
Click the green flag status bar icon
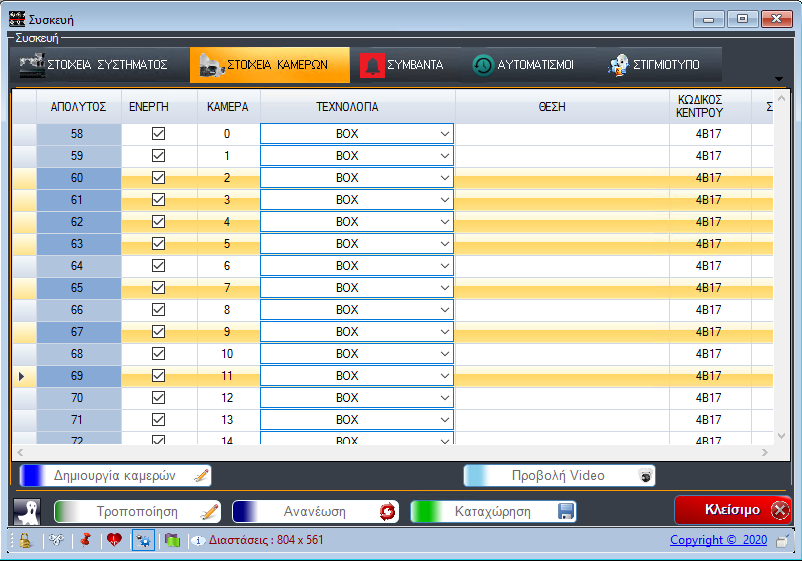click(172, 540)
